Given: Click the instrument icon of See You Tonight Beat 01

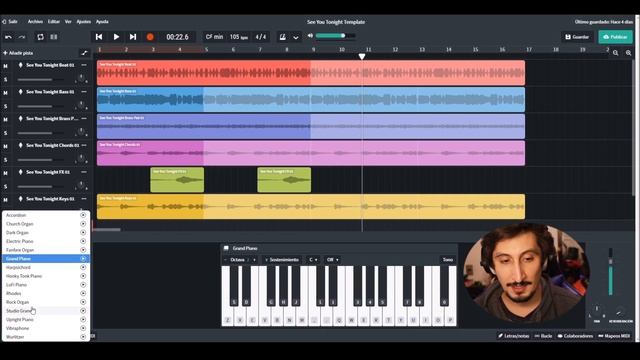Looking at the screenshot, I should click(x=20, y=65).
